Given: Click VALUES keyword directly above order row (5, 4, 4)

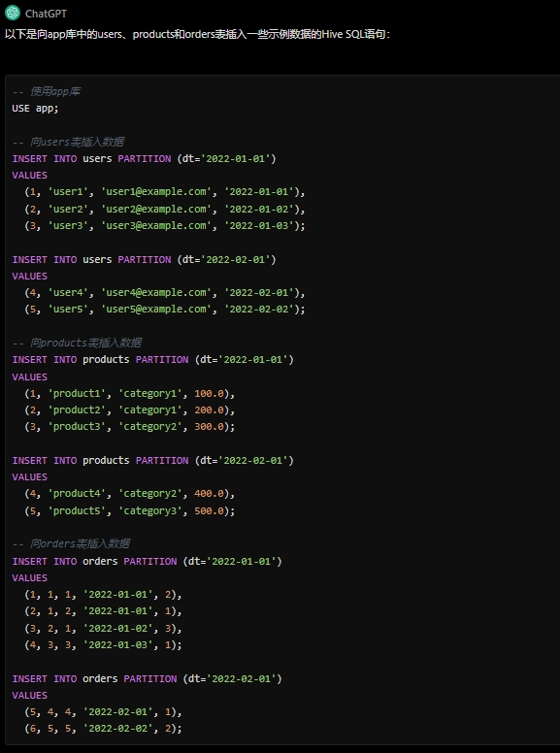Looking at the screenshot, I should point(30,696).
